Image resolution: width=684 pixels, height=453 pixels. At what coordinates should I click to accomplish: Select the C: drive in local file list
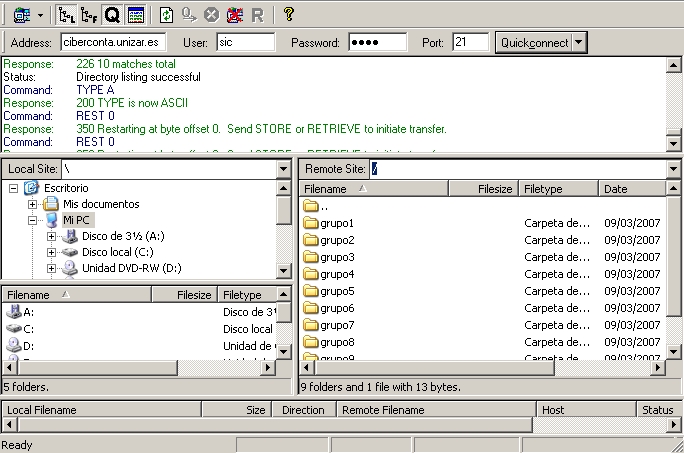tap(29, 328)
